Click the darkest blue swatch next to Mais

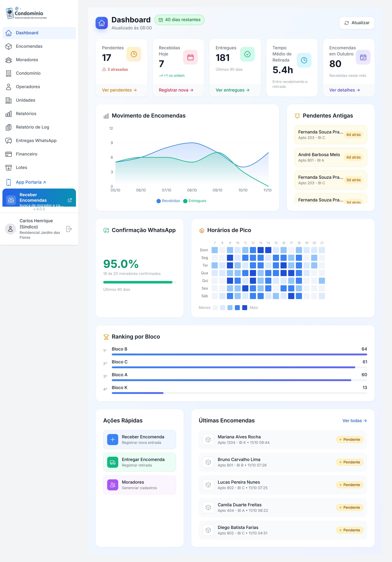(x=245, y=308)
